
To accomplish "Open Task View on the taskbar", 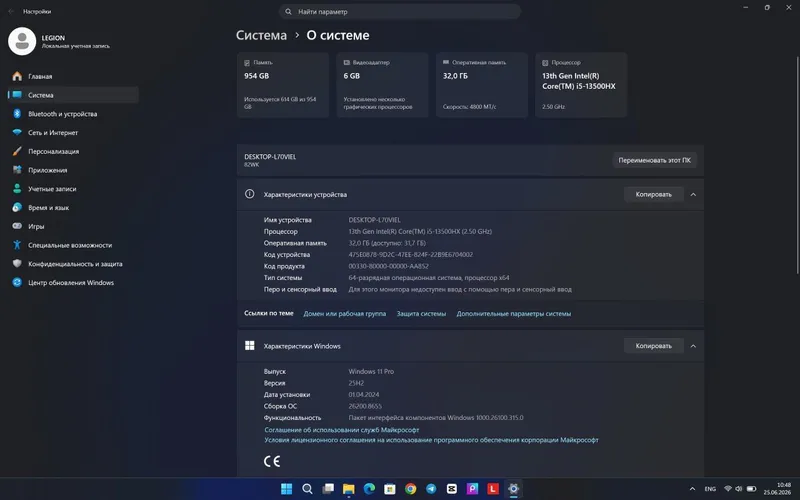I will [x=328, y=489].
